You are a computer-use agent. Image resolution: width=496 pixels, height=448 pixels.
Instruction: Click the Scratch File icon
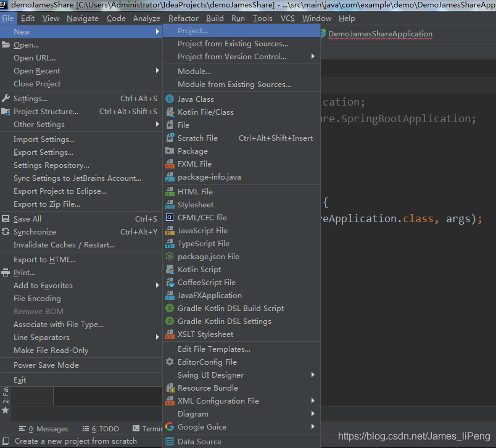pyautogui.click(x=170, y=138)
